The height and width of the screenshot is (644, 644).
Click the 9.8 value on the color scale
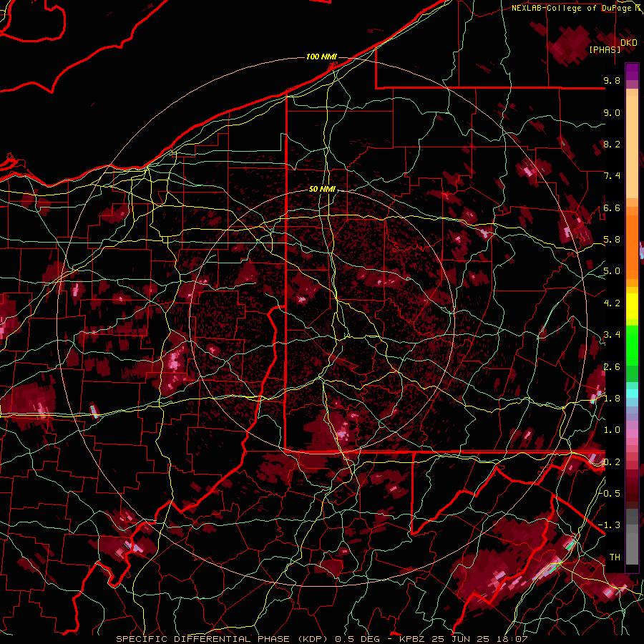click(x=612, y=80)
